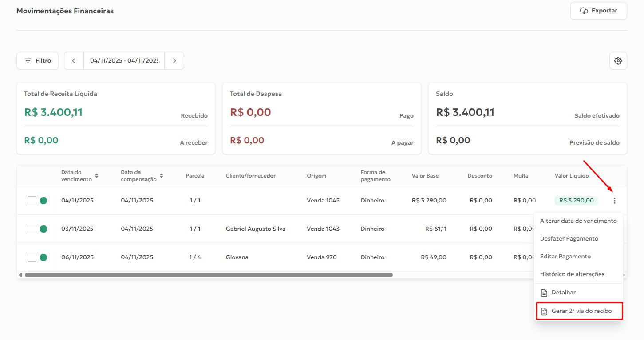Tick the checkbox for Gabriel Augusto Silva row
This screenshot has height=340, width=644.
click(32, 229)
